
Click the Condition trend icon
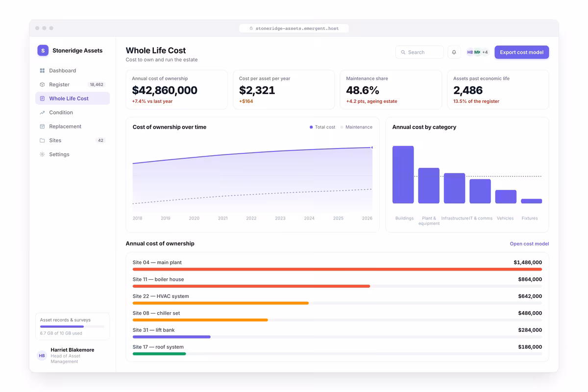pyautogui.click(x=42, y=112)
